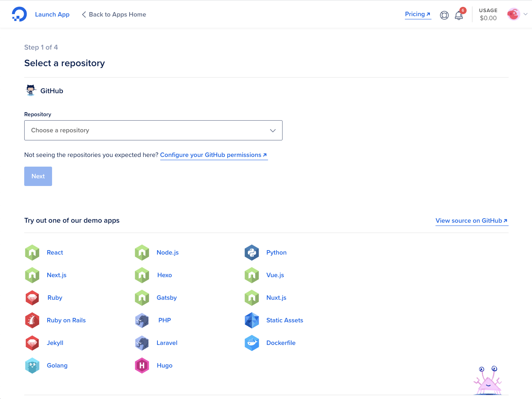Click the PHP elephant icon
Image resolution: width=532 pixels, height=399 pixels.
pos(142,320)
